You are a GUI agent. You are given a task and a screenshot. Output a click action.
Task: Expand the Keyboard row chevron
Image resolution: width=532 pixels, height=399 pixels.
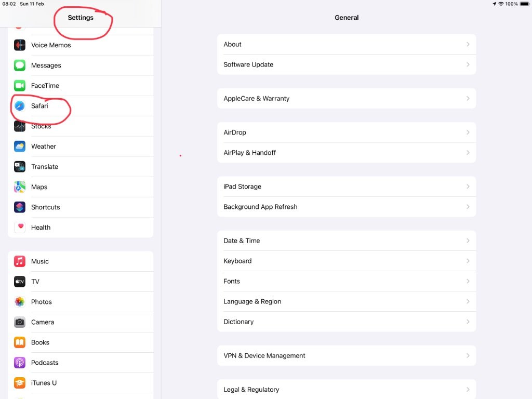468,261
